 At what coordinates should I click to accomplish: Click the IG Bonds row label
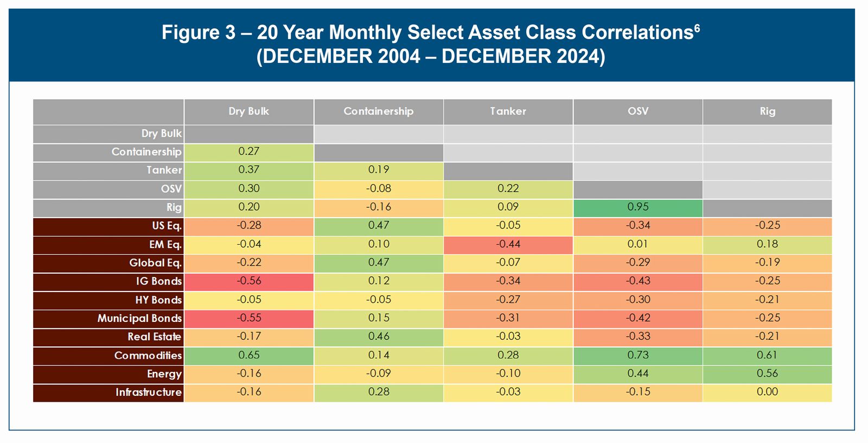(158, 282)
